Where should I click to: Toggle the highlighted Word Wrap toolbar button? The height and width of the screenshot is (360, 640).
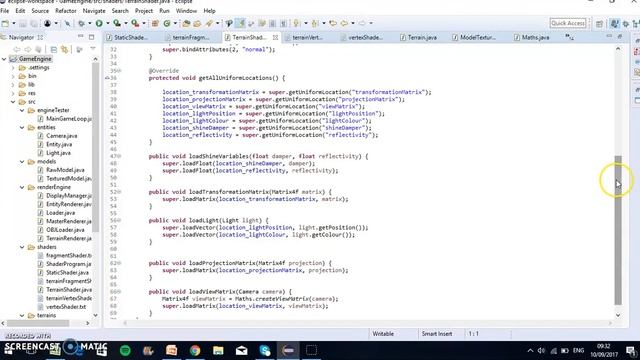click(241, 23)
